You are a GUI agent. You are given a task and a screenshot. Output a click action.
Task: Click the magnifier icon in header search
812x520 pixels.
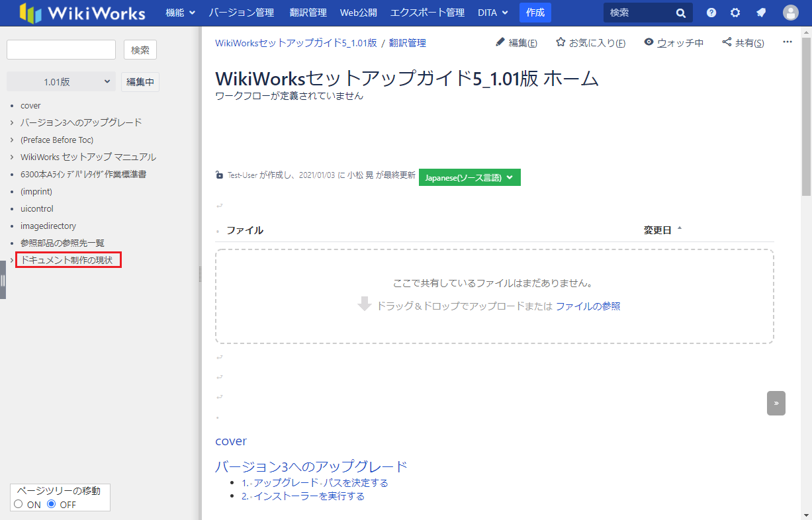pyautogui.click(x=680, y=13)
